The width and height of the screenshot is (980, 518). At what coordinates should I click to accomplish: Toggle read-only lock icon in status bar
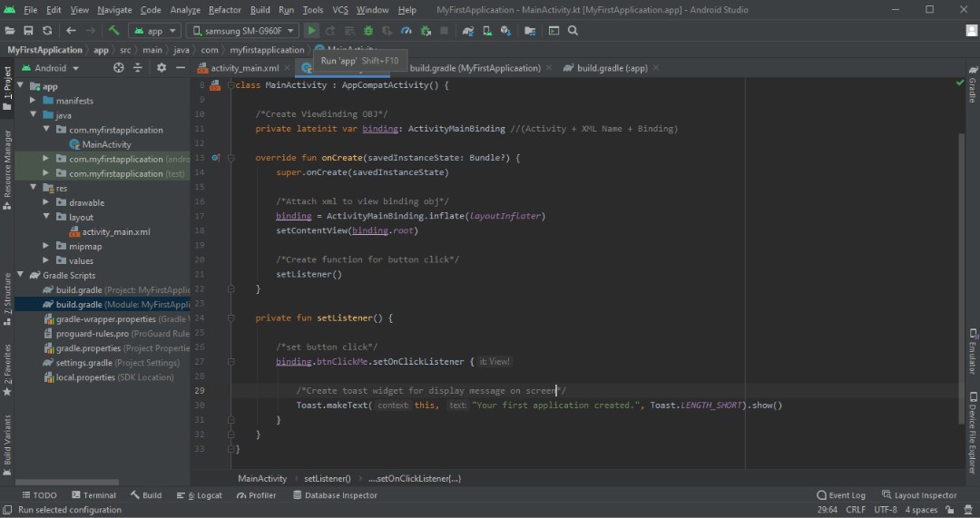(x=952, y=510)
